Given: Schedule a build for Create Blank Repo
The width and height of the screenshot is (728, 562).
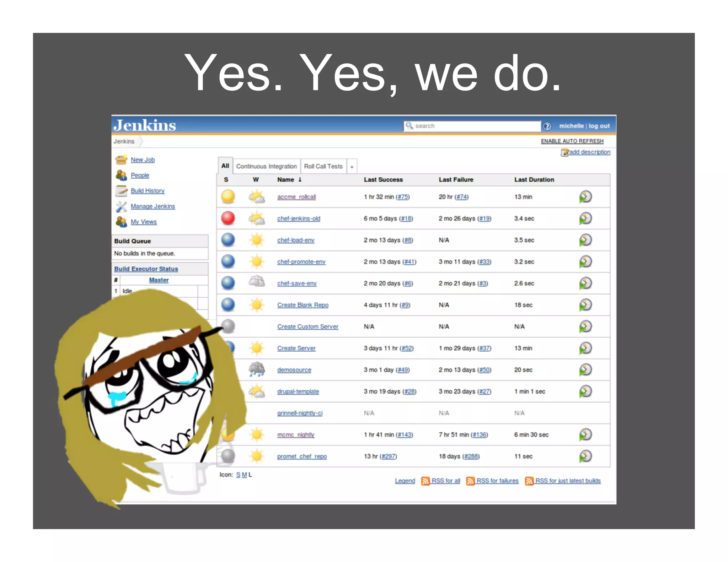Looking at the screenshot, I should click(585, 305).
